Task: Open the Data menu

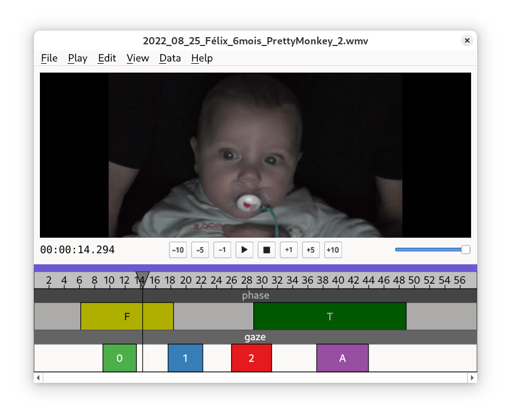Action: pos(170,58)
